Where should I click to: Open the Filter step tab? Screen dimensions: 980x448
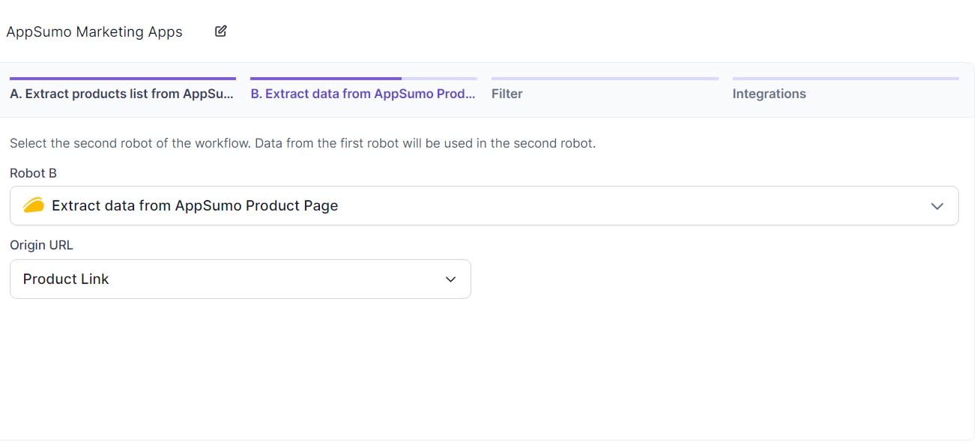(x=507, y=94)
